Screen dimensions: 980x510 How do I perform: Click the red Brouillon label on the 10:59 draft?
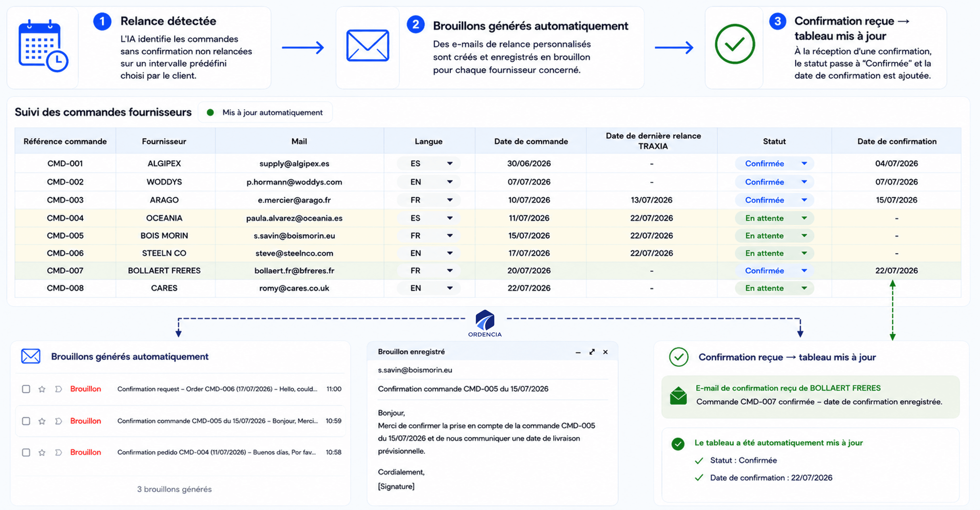pos(86,421)
